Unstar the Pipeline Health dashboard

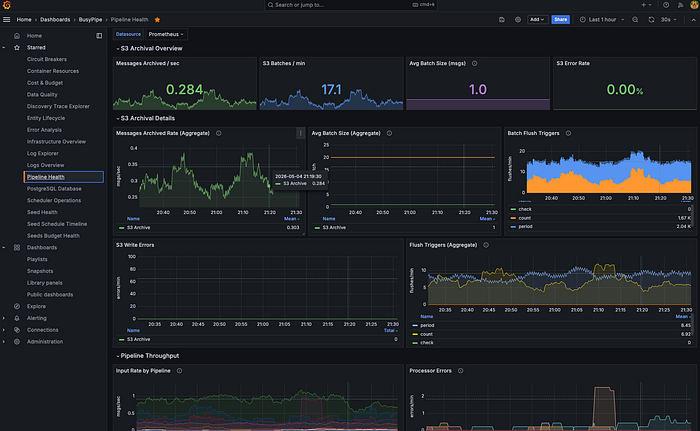click(x=157, y=20)
